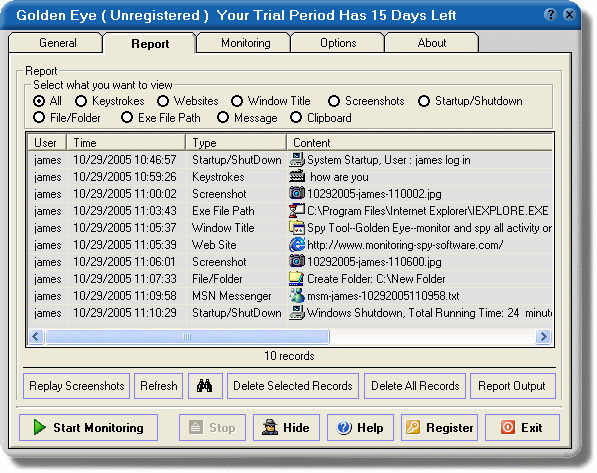Viewport: 597px width, 473px height.
Task: Click MSN Messenger icon beside msm-james txt file
Action: pos(297,296)
